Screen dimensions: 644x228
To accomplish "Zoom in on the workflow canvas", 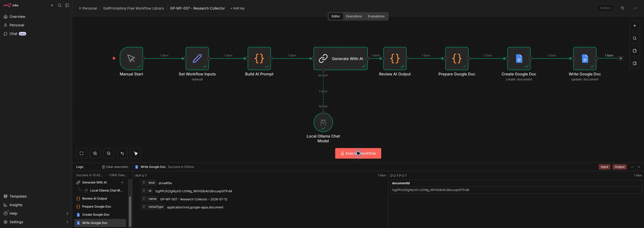I will 95,153.
